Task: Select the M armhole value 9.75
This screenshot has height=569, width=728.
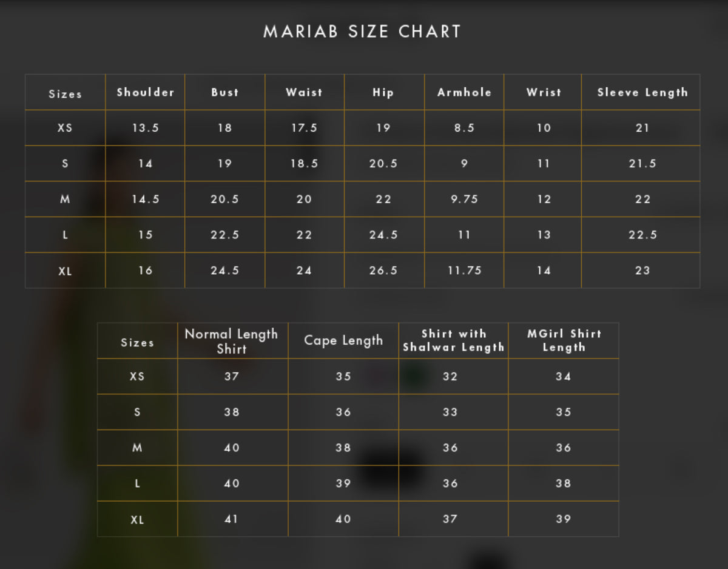Action: (464, 199)
